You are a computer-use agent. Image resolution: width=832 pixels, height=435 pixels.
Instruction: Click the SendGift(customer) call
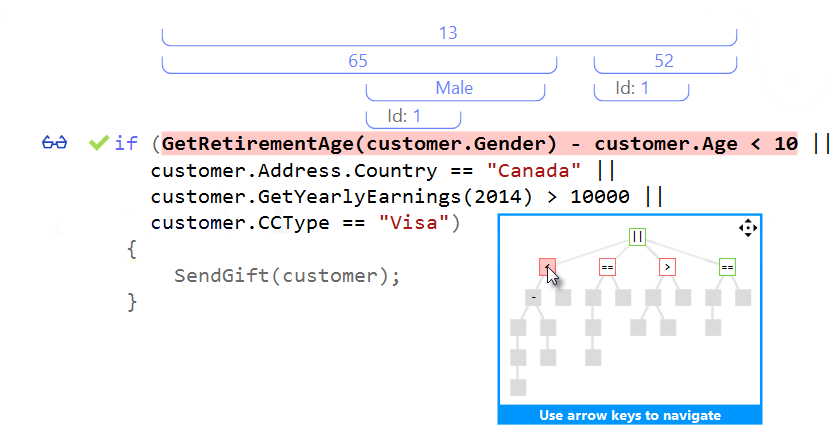coord(286,276)
